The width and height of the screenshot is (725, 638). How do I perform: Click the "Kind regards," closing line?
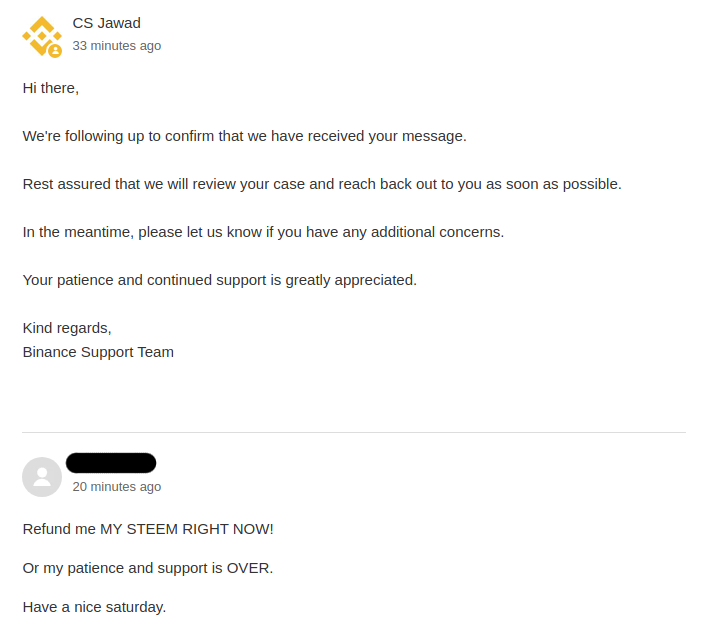tap(67, 328)
